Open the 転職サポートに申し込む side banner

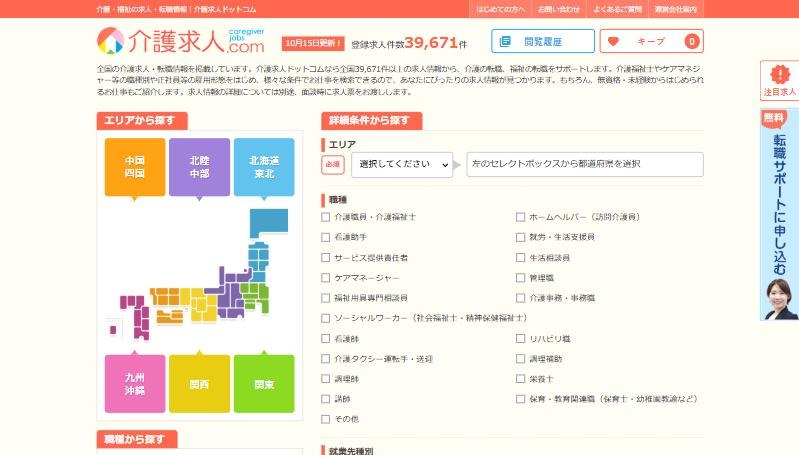pyautogui.click(x=779, y=215)
